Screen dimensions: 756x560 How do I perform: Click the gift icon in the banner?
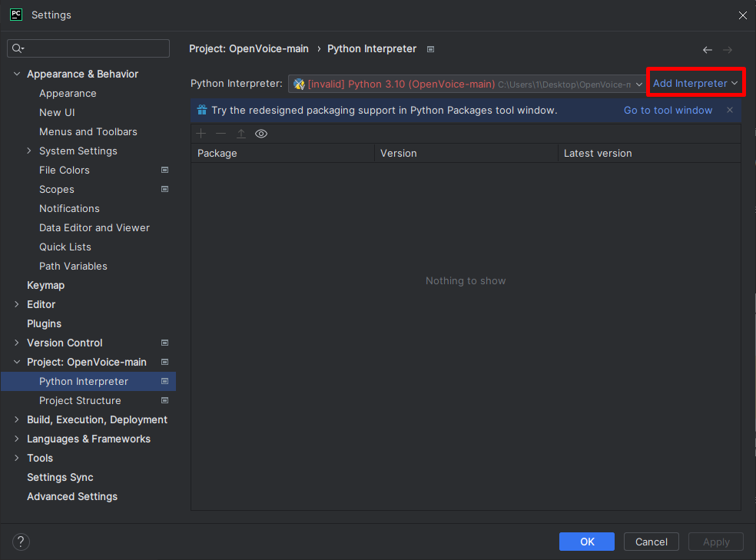coord(202,110)
